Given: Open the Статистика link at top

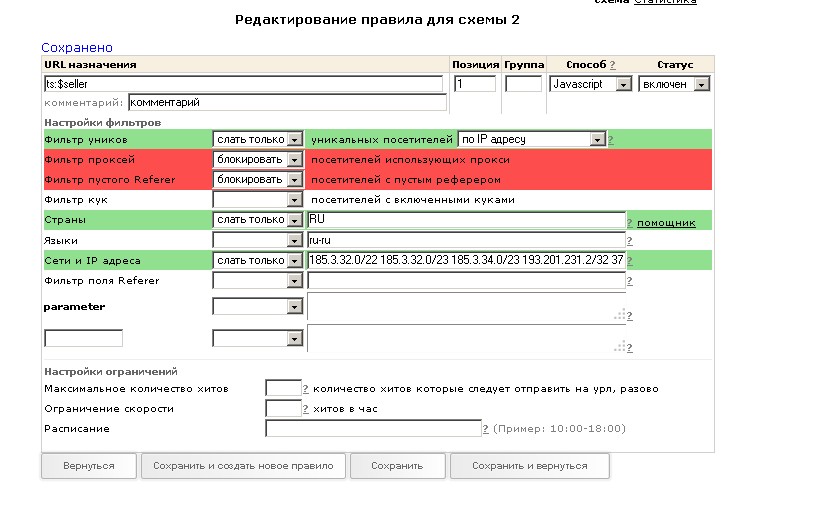Looking at the screenshot, I should (665, 2).
